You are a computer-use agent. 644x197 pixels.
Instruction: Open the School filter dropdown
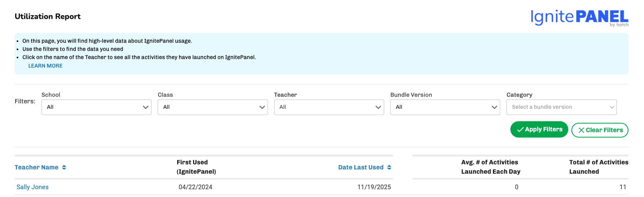96,107
